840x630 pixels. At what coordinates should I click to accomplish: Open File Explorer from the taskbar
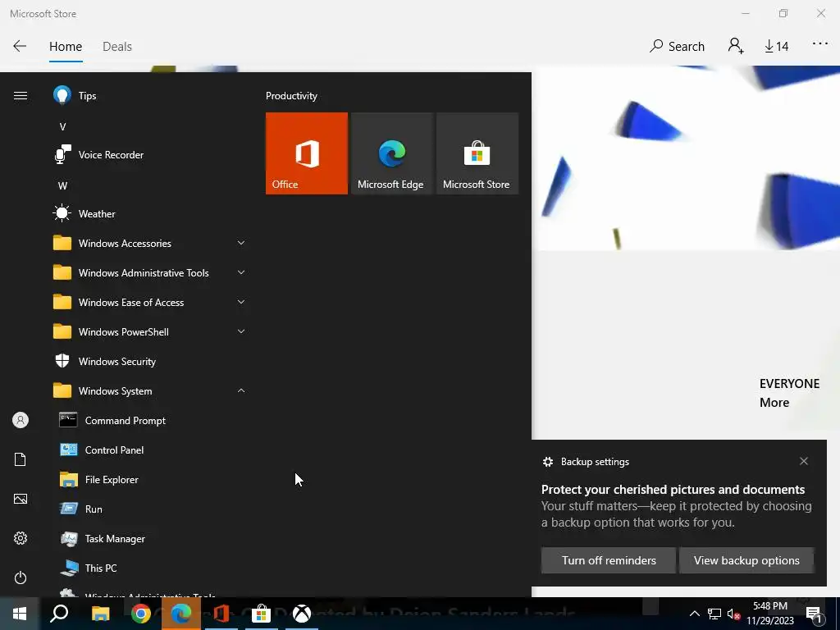pyautogui.click(x=100, y=614)
